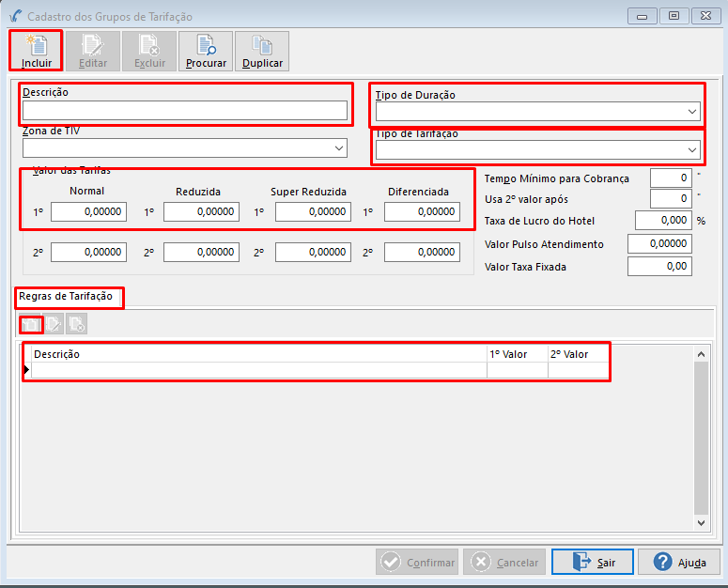
Task: Click the disabled Editar toolbar button
Action: 93,51
